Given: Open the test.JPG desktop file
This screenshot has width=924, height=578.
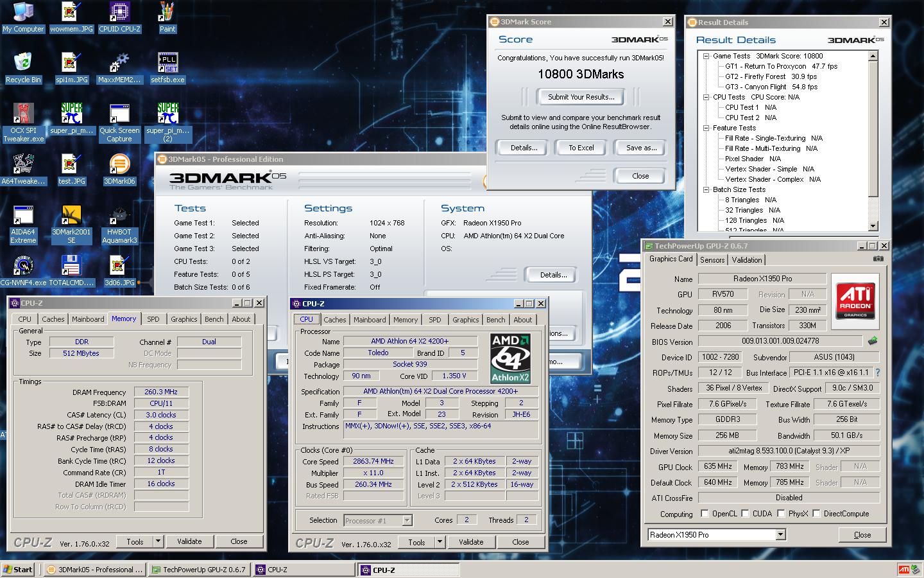Looking at the screenshot, I should click(71, 169).
